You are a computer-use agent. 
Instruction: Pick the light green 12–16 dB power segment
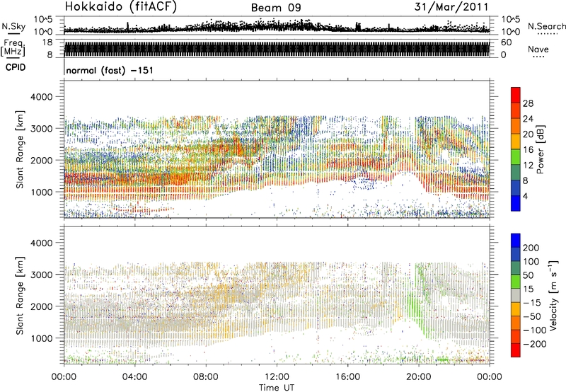pos(516,157)
